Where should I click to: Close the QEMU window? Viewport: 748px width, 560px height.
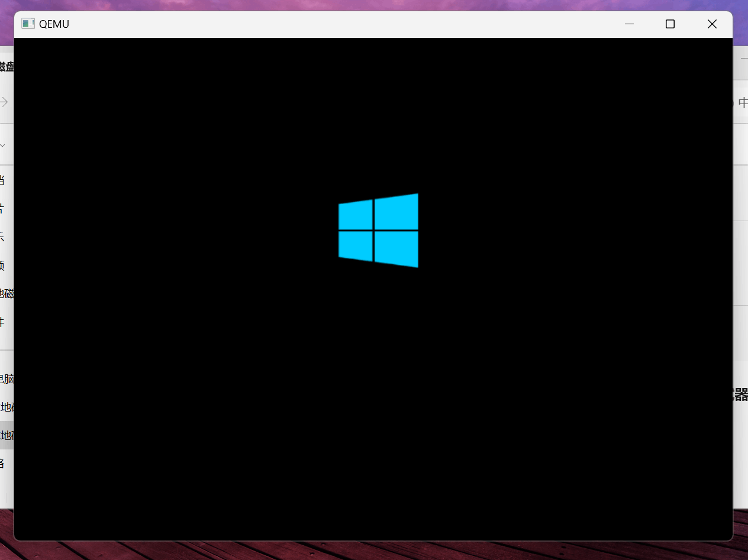click(x=712, y=24)
